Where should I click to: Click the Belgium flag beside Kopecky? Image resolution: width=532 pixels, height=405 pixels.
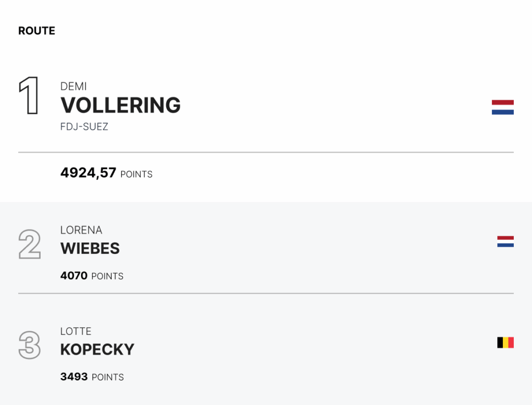[505, 343]
